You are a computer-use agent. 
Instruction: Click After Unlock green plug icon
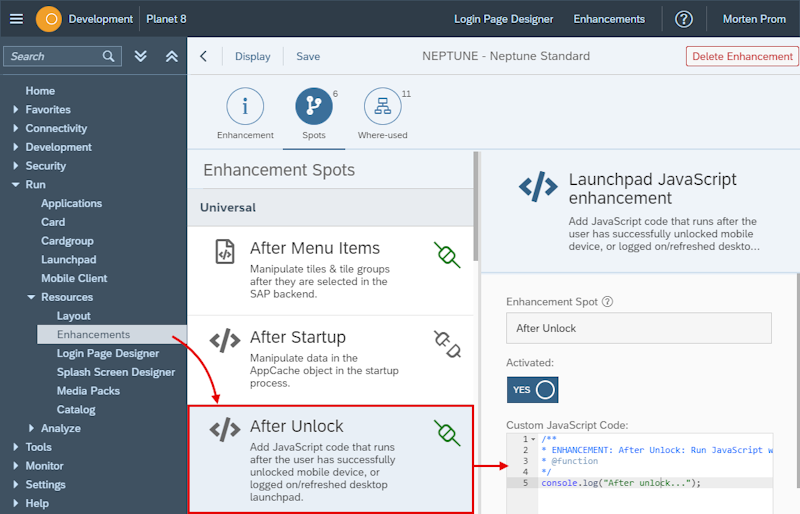coord(447,433)
